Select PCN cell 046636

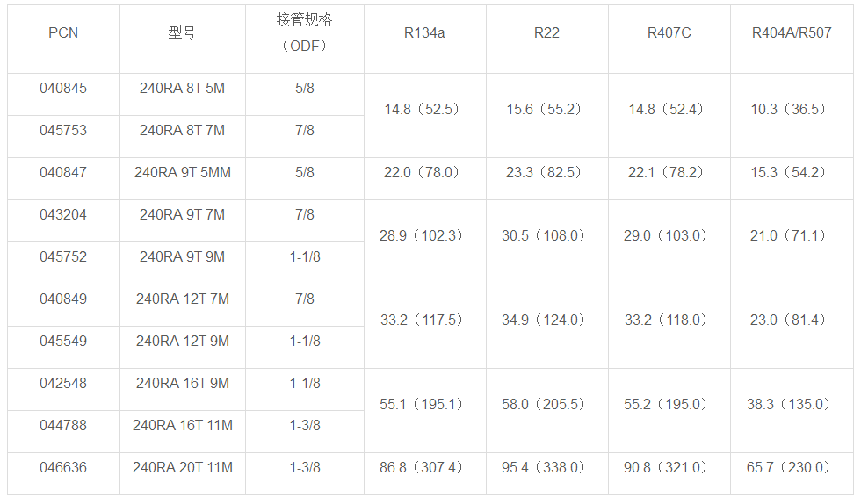tap(63, 468)
